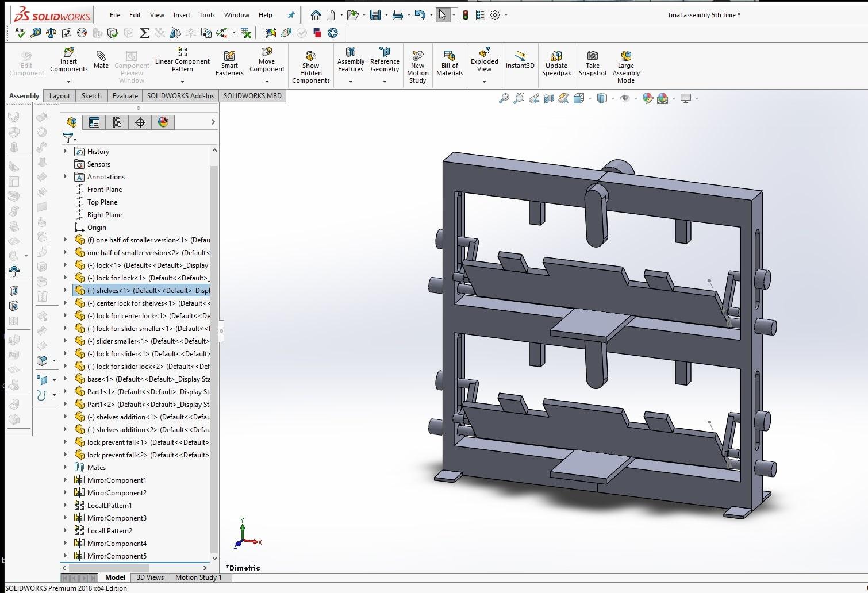Viewport: 868px width, 593px height.
Task: Expand the Mates folder
Action: pos(65,467)
